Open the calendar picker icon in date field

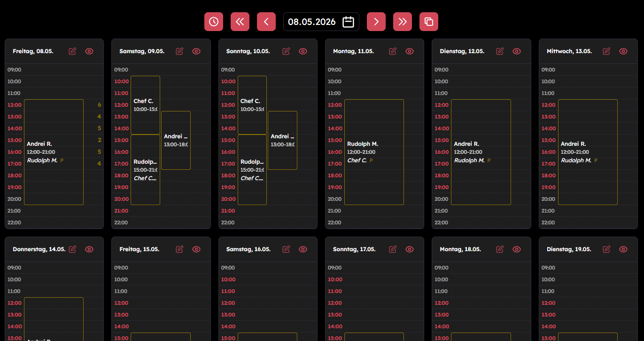(x=348, y=22)
